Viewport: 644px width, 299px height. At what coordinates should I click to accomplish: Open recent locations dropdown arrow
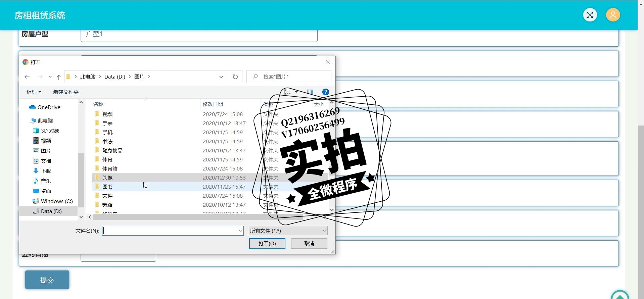50,77
